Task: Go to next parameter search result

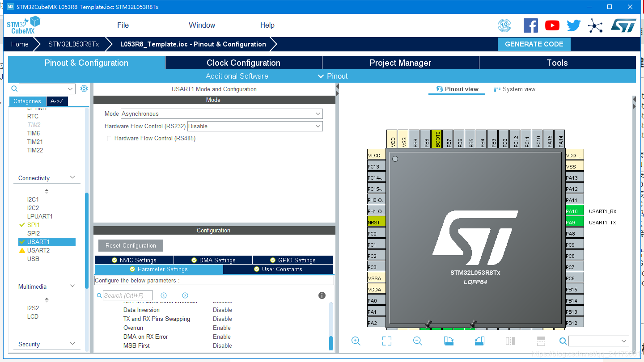Action: coord(185,295)
